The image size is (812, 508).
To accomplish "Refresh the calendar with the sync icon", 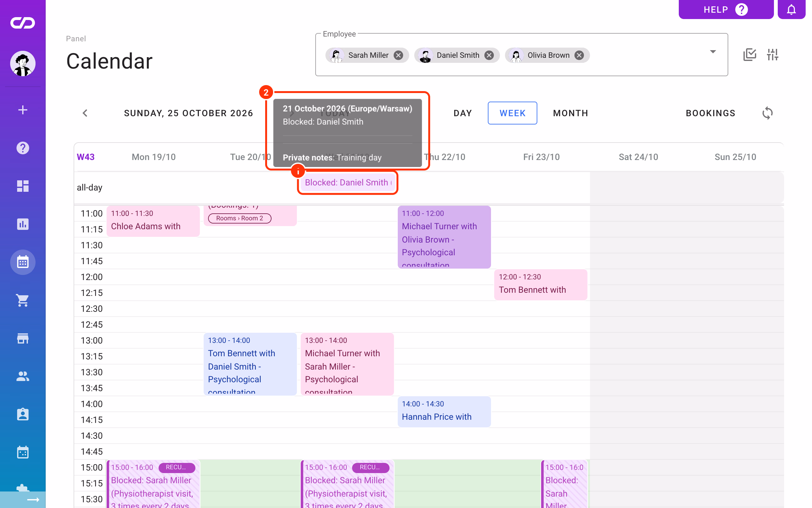I will (767, 113).
